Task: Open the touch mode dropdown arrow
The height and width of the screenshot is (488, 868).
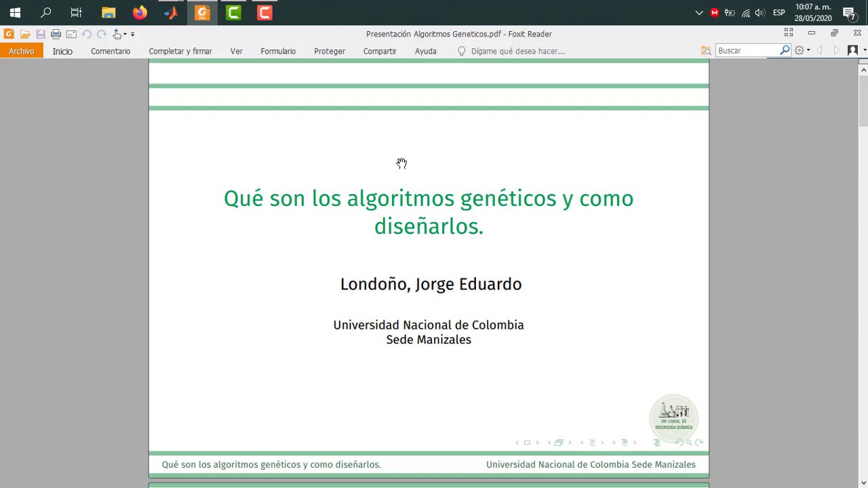Action: (x=125, y=34)
